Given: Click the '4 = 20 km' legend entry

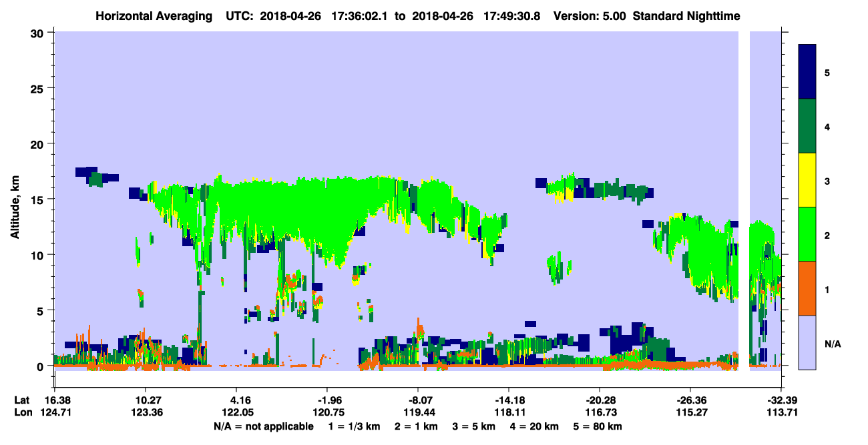Looking at the screenshot, I should tap(535, 426).
